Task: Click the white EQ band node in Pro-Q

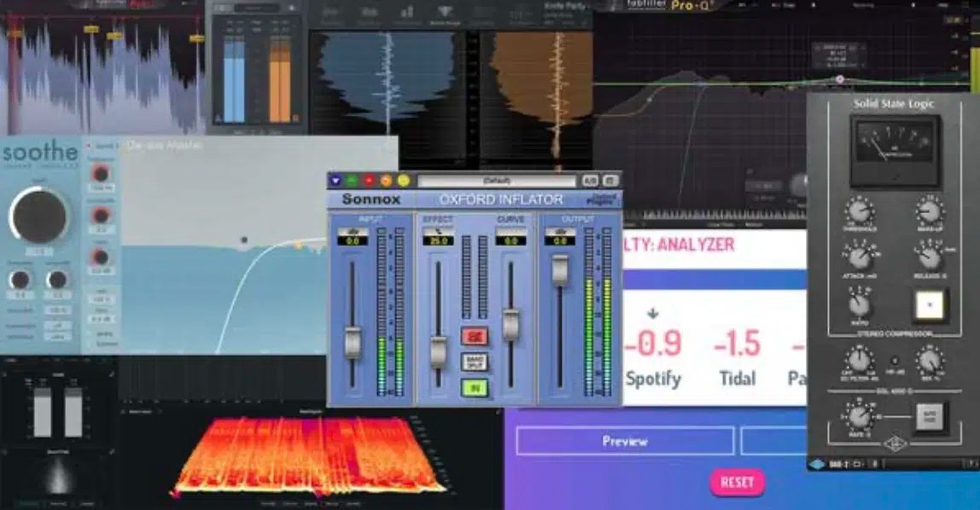Action: [840, 79]
